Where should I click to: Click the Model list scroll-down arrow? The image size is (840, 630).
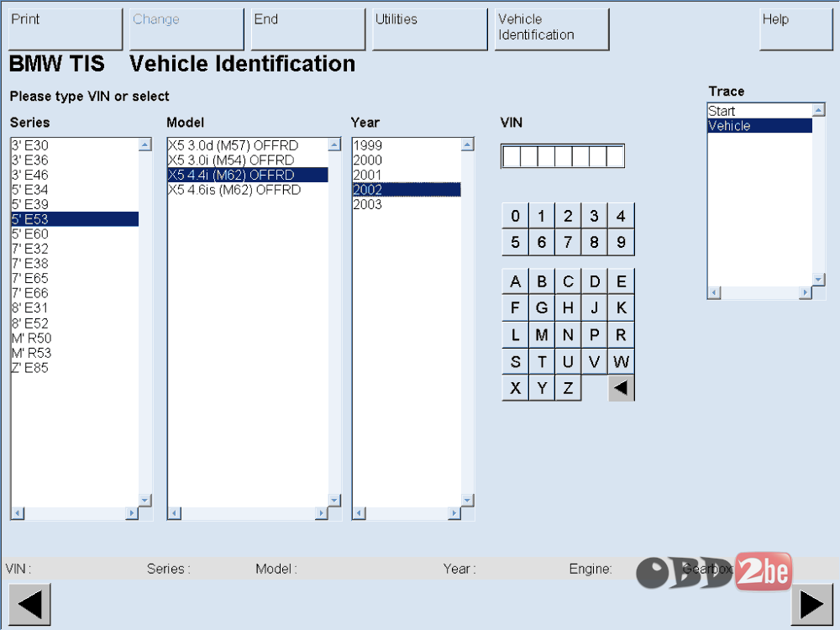(x=334, y=500)
